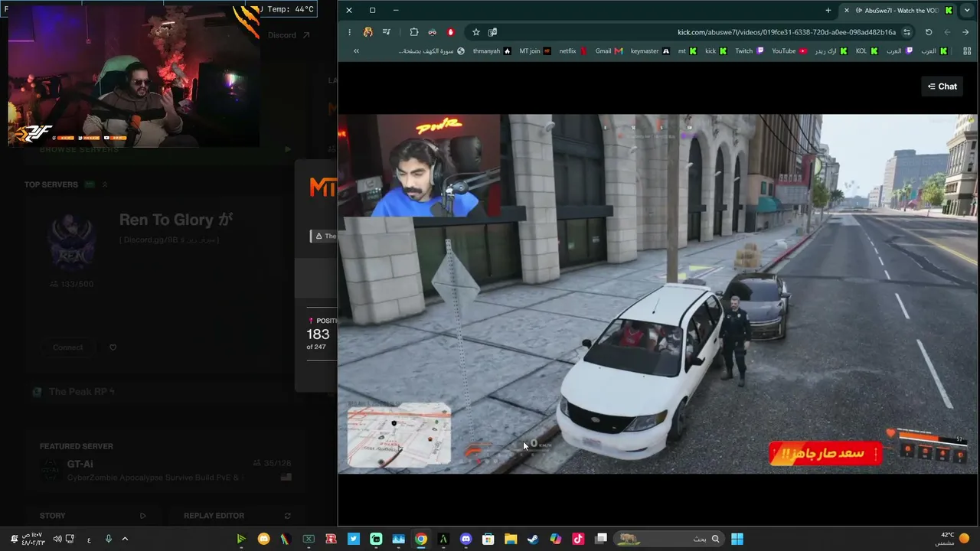This screenshot has width=980, height=551.
Task: Collapse the Top Servers section chevron
Action: coord(105,184)
